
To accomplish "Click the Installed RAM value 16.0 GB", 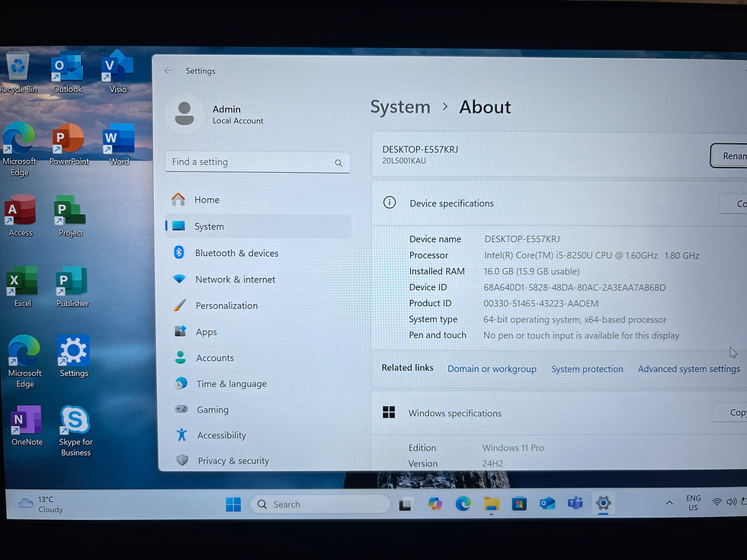I will coord(531,271).
